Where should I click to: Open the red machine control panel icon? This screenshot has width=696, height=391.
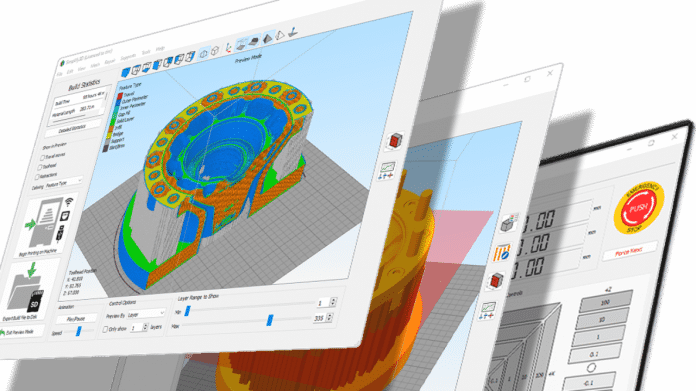click(395, 141)
